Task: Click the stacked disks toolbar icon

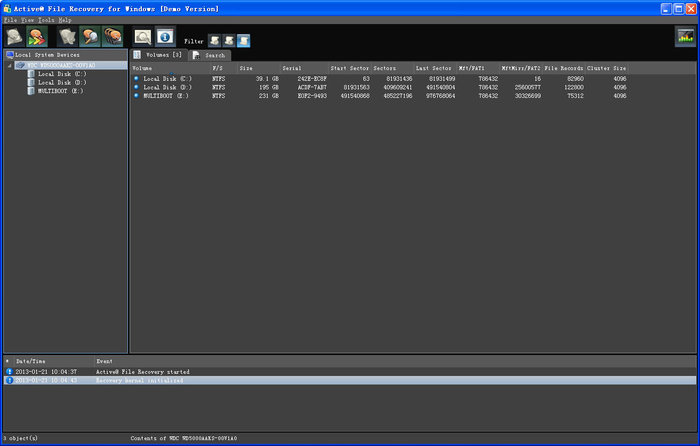Action: point(112,37)
